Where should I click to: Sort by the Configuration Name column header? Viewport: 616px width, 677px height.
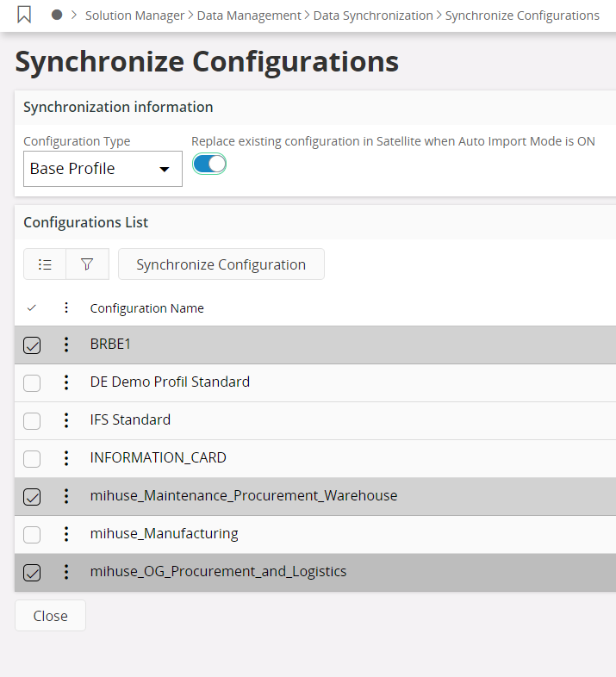pos(146,308)
